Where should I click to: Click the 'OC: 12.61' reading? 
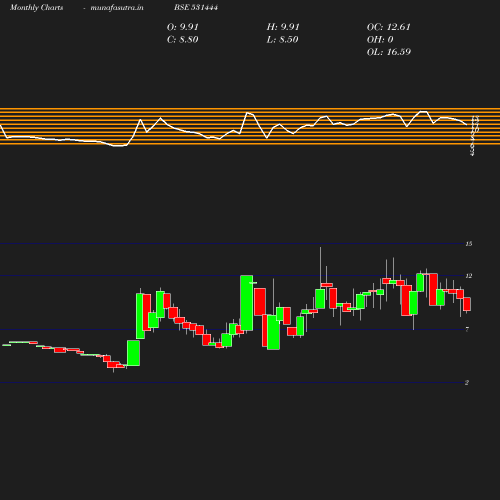(389, 27)
